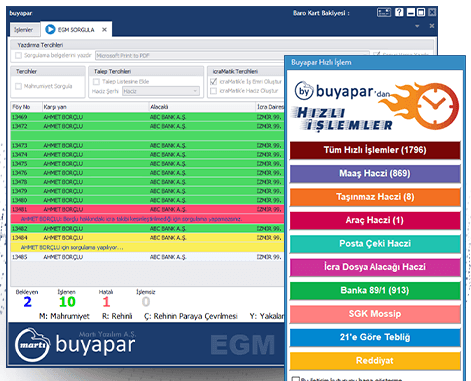Viewport: 471px width, 381px height.
Task: Open the Reddiyat button
Action: click(375, 361)
